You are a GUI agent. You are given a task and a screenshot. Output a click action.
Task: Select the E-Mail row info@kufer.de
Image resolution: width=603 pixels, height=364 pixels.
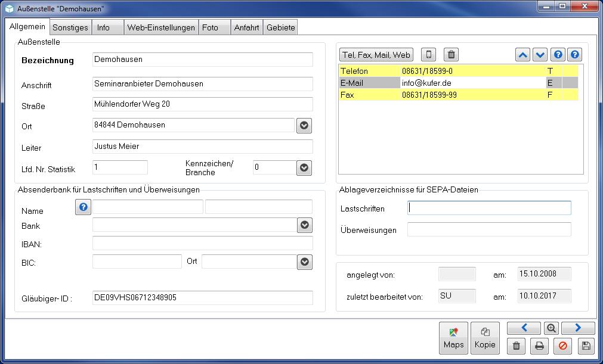click(459, 83)
